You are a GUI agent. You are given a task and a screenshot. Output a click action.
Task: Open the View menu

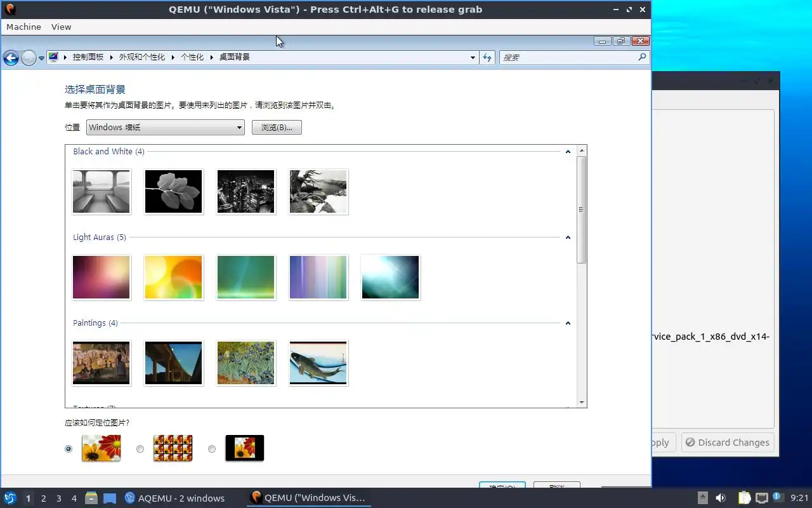(x=61, y=27)
